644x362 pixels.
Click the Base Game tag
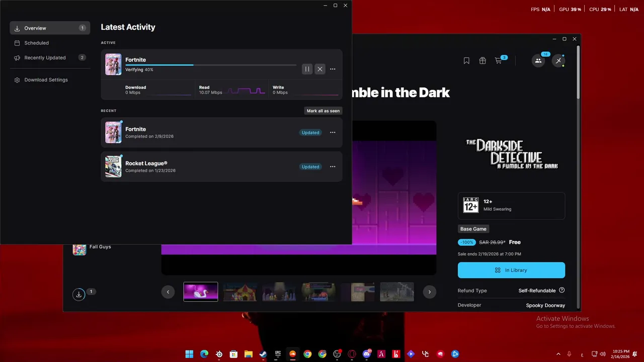473,229
